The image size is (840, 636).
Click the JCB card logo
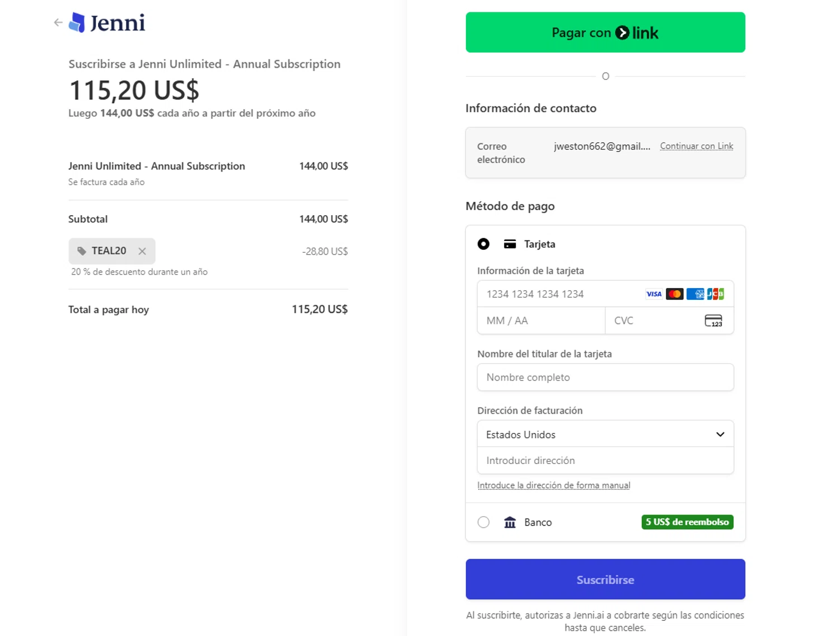pyautogui.click(x=716, y=294)
